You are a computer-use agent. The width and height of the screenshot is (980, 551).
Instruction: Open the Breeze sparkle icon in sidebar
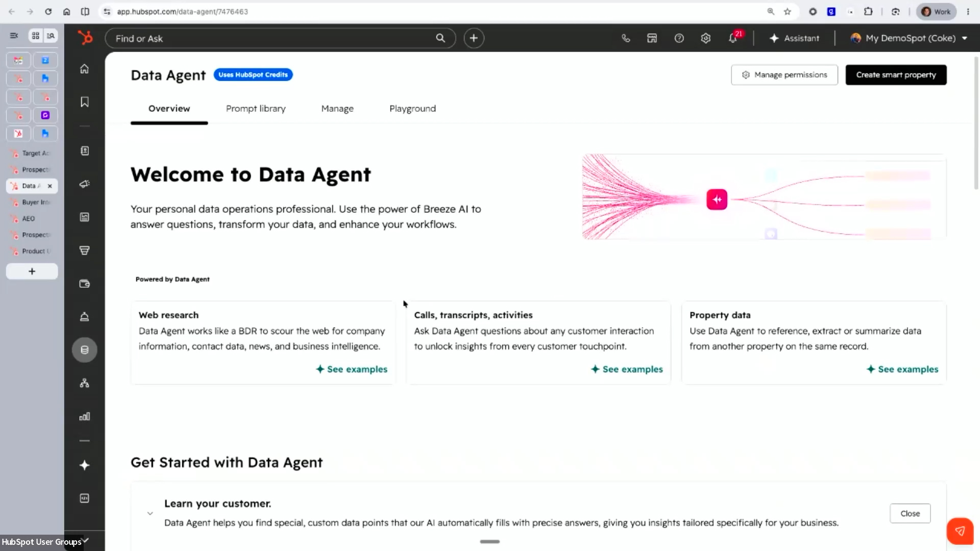click(x=85, y=465)
